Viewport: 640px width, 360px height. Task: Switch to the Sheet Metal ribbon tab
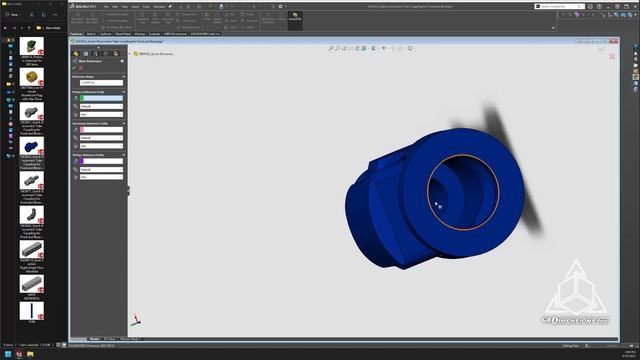[123, 34]
